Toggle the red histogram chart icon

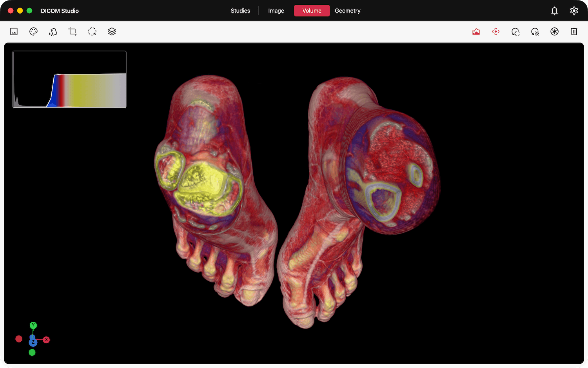476,32
